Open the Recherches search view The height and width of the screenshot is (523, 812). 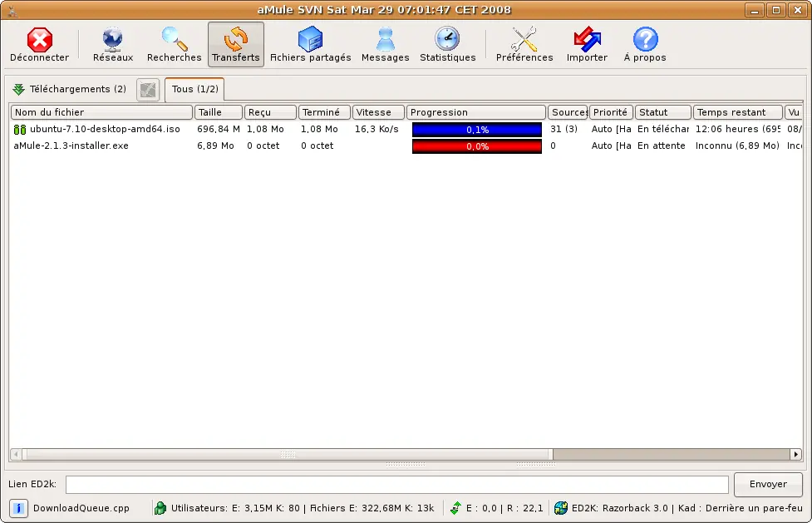tap(174, 45)
